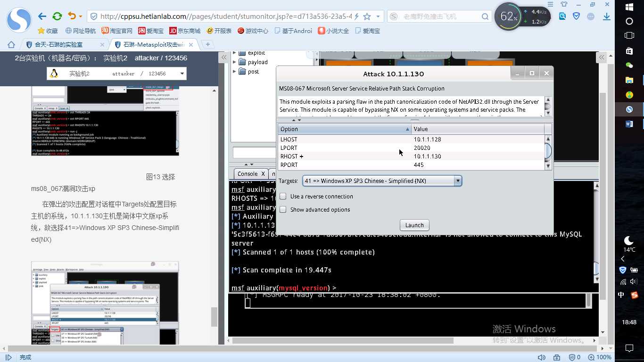This screenshot has width=644, height=362.
Task: Open the blue shield security icon in toolbar
Action: [576, 16]
